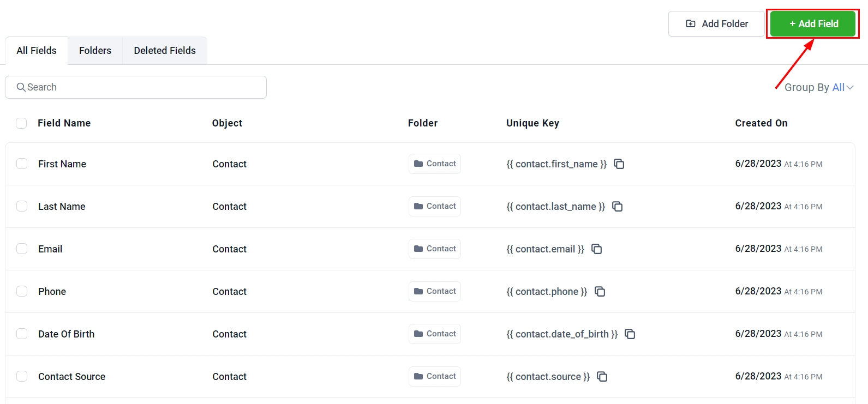Check the First Name row checkbox
This screenshot has width=868, height=404.
pos(22,164)
